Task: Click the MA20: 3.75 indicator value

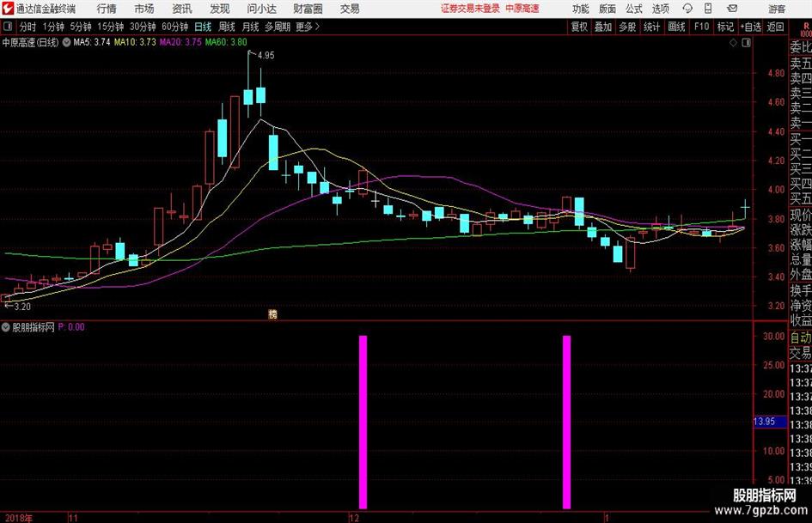Action: (x=180, y=42)
